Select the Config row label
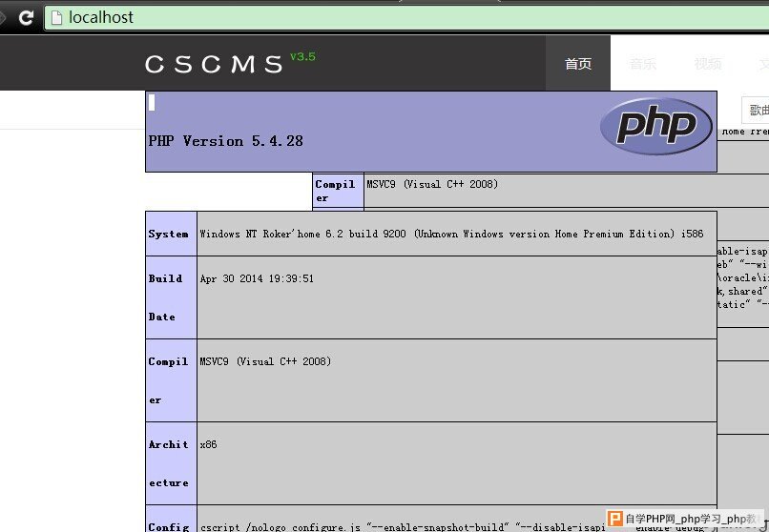This screenshot has height=532, width=769. tap(171, 520)
